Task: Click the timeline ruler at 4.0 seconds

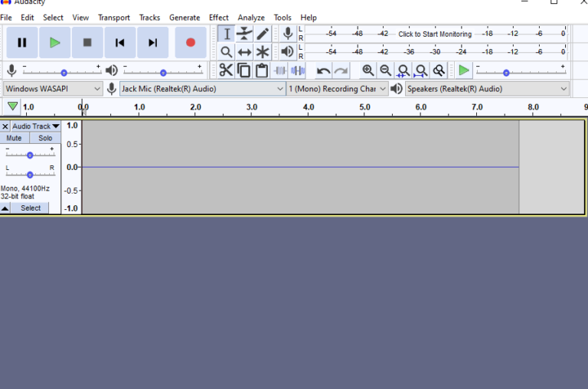Action: point(309,107)
